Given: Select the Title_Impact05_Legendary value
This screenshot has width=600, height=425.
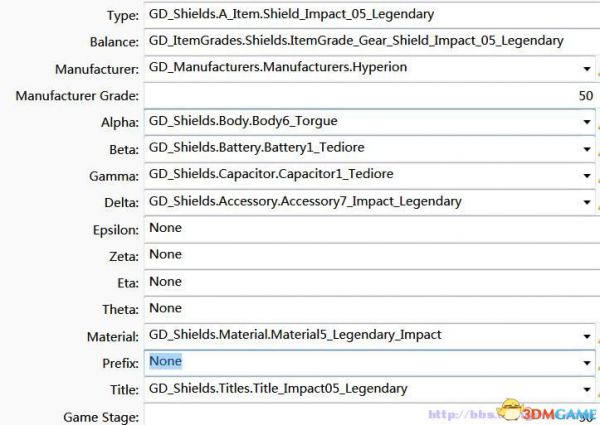Looking at the screenshot, I should click(x=278, y=389).
